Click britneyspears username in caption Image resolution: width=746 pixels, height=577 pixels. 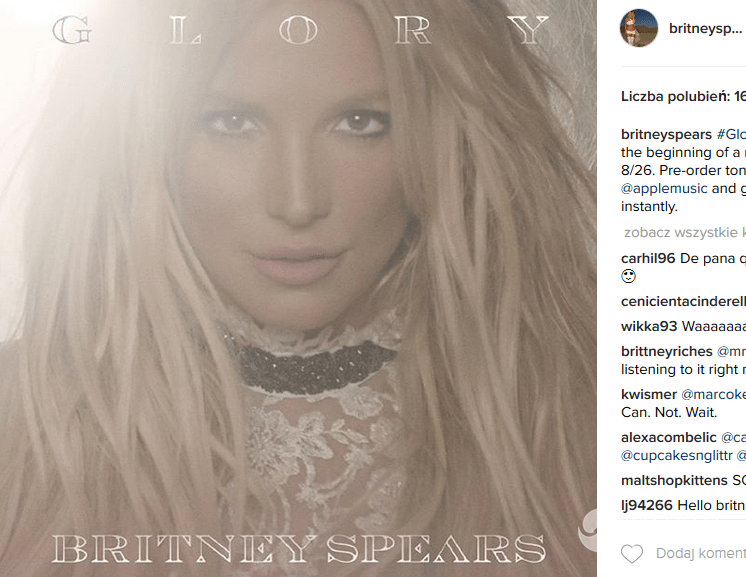666,134
